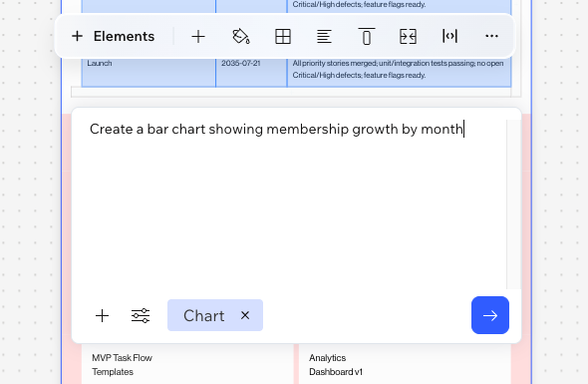Screen dimensions: 588x384
Task: Click the text alignment icon
Action: point(324,37)
